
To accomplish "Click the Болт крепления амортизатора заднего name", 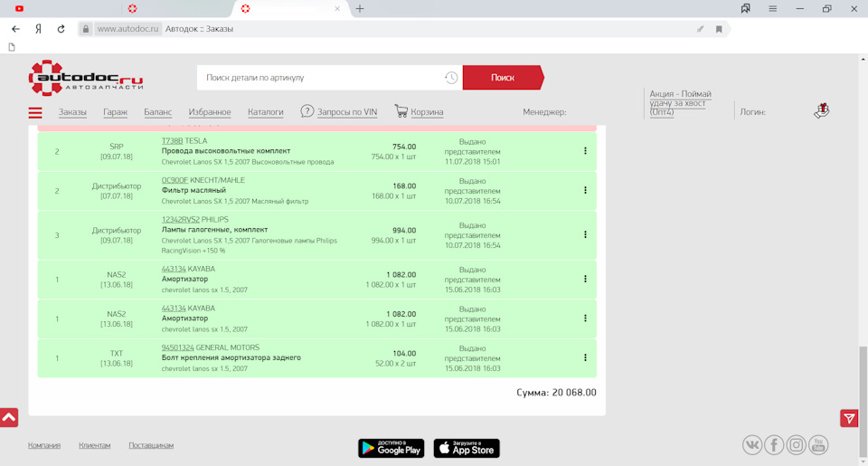I will tap(231, 357).
